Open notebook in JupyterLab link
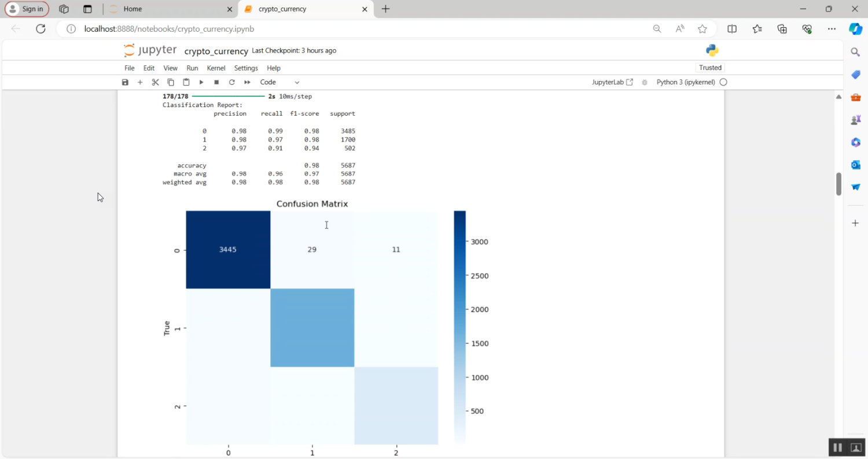Screen dimensions: 868x459 [x=612, y=82]
